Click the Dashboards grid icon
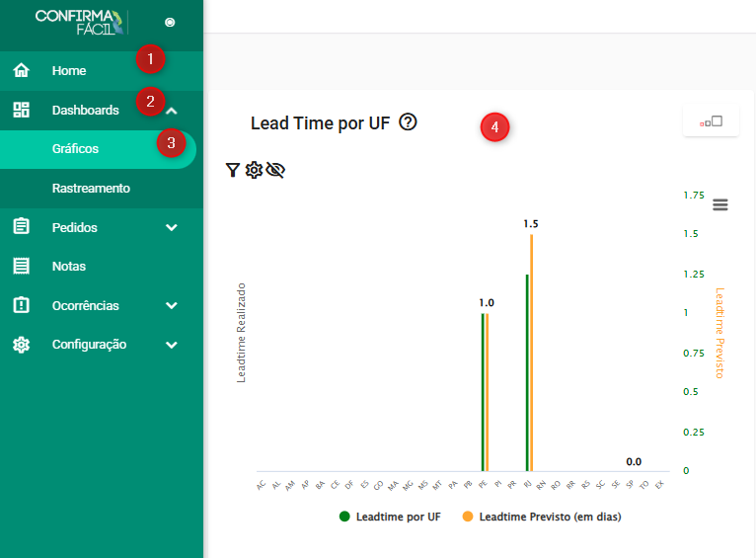The image size is (756, 558). tap(21, 111)
